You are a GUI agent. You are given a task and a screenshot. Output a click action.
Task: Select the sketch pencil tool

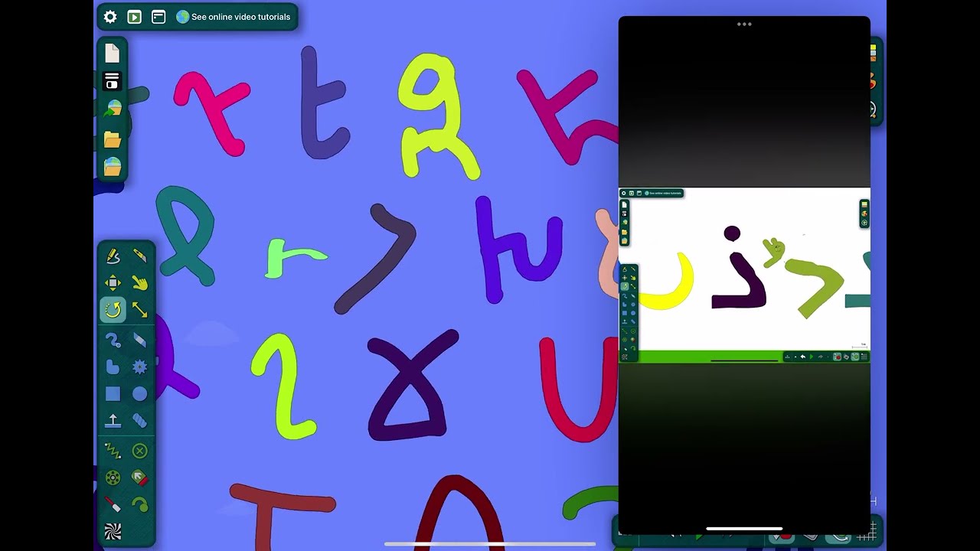[x=113, y=256]
